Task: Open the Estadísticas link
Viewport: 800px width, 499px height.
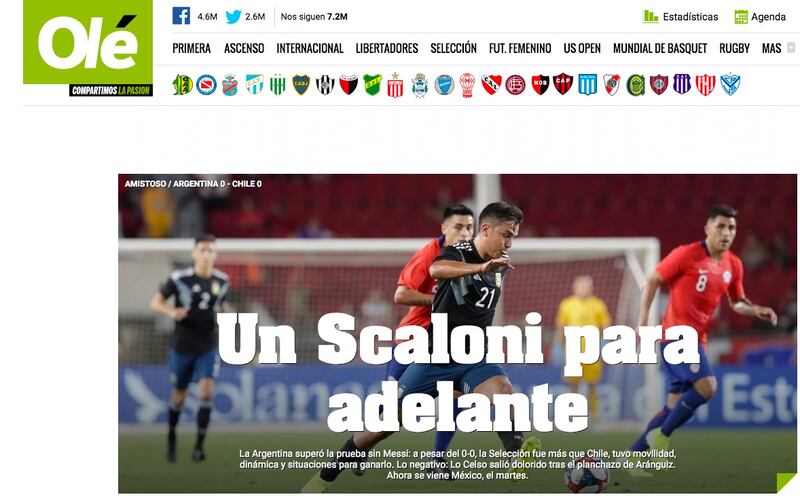Action: [680, 17]
